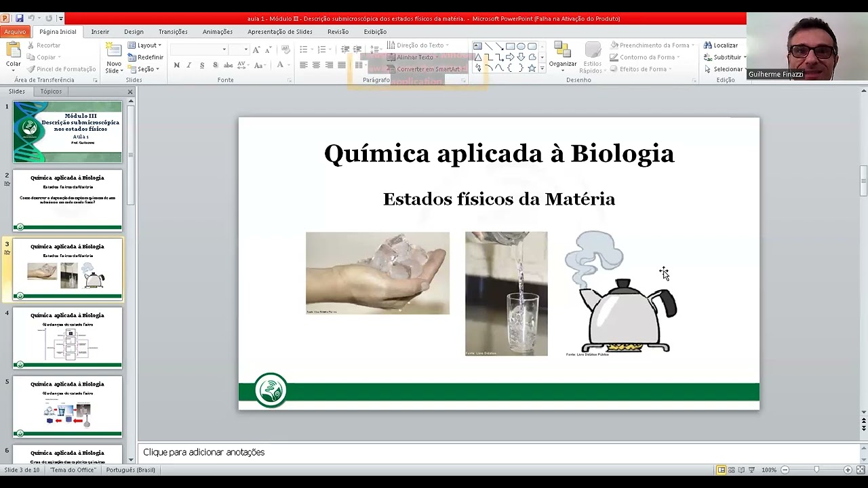Click Substituir to replace text
Viewport: 868px width, 488px height.
pyautogui.click(x=724, y=57)
